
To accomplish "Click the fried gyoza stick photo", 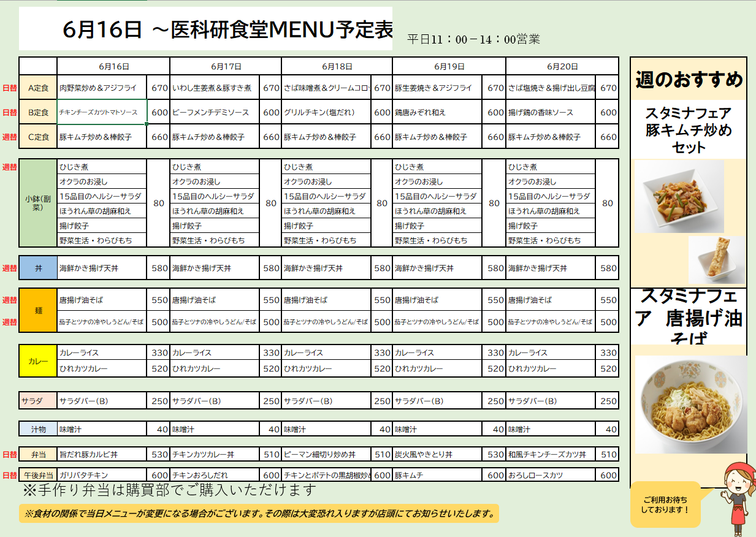I will [x=716, y=259].
